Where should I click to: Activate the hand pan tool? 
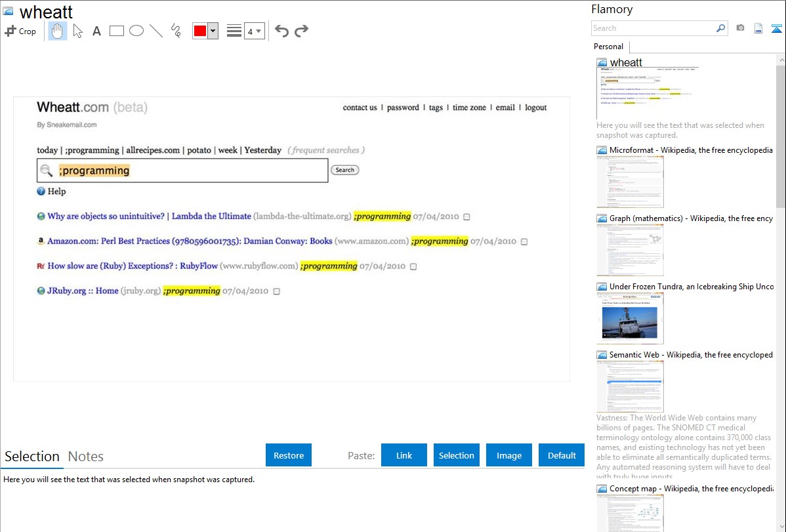point(58,31)
